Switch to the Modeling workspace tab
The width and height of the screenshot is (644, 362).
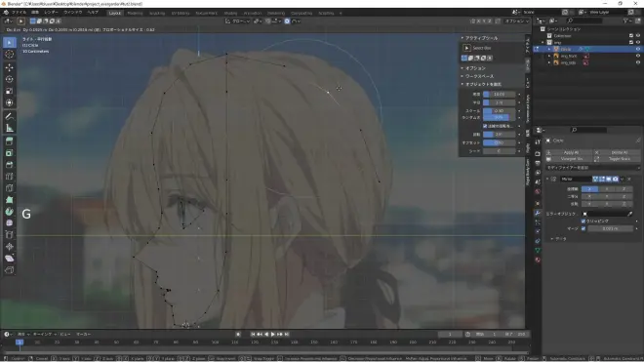point(135,13)
